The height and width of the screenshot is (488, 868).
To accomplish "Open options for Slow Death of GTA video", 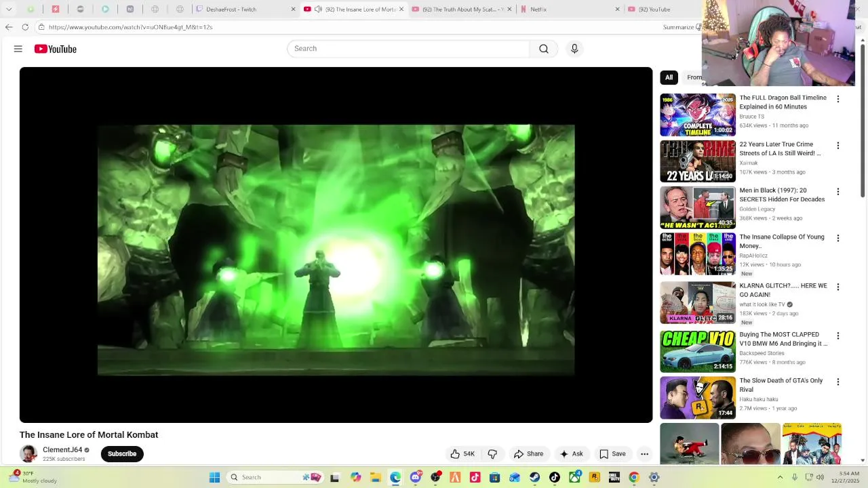I will pyautogui.click(x=837, y=382).
